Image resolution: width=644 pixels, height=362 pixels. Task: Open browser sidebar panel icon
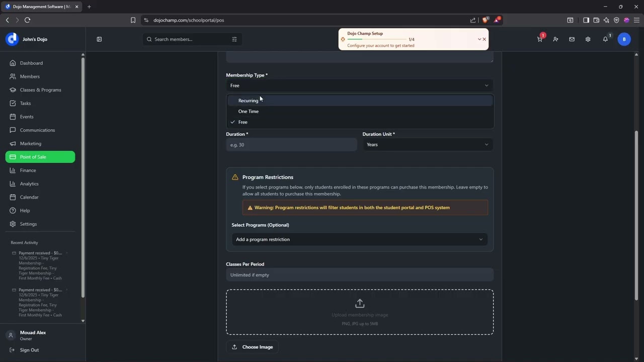(x=586, y=20)
